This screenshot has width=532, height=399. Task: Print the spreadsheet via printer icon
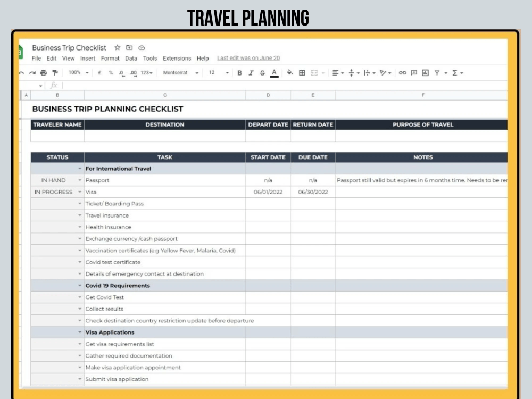tap(44, 72)
